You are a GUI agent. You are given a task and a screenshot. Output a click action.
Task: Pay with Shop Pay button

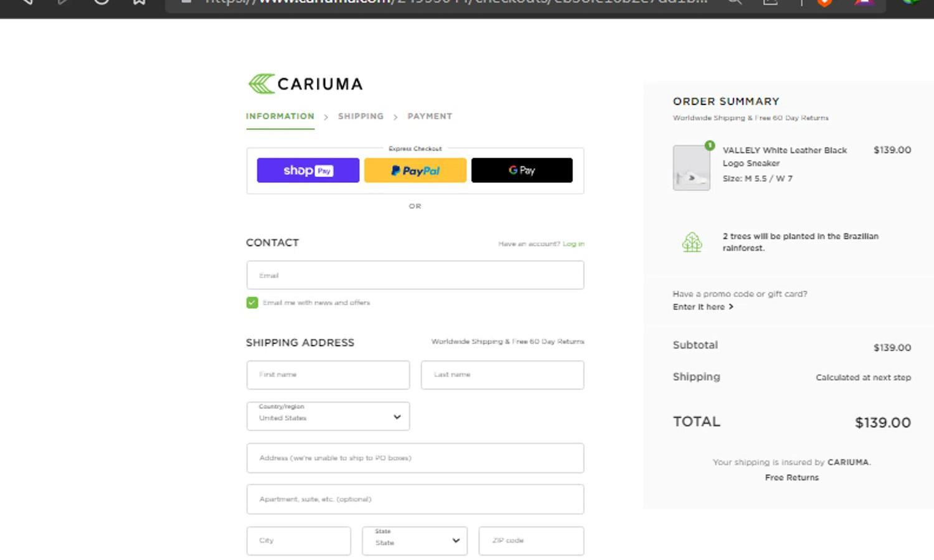click(x=308, y=170)
